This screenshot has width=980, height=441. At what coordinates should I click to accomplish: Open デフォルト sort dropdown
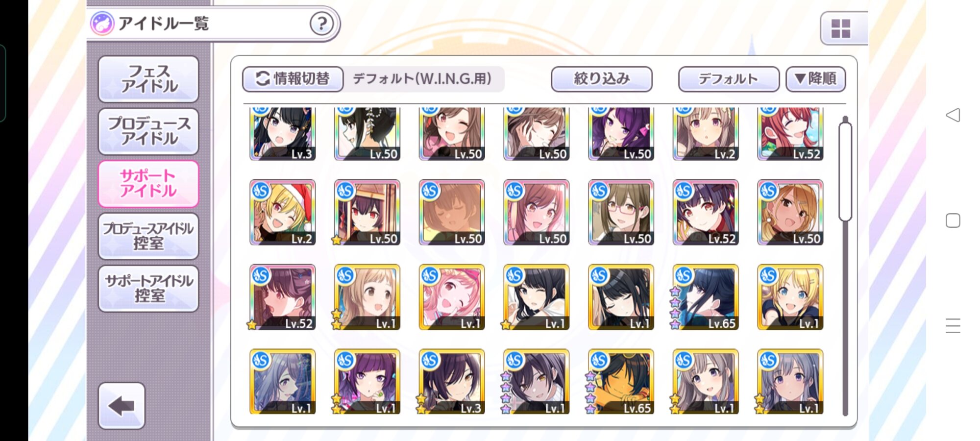point(729,79)
